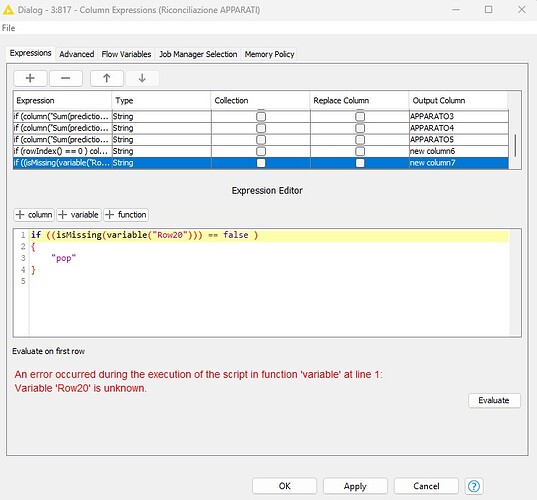This screenshot has width=537, height=500.
Task: Insert a column reference via + column
Action: coord(34,215)
